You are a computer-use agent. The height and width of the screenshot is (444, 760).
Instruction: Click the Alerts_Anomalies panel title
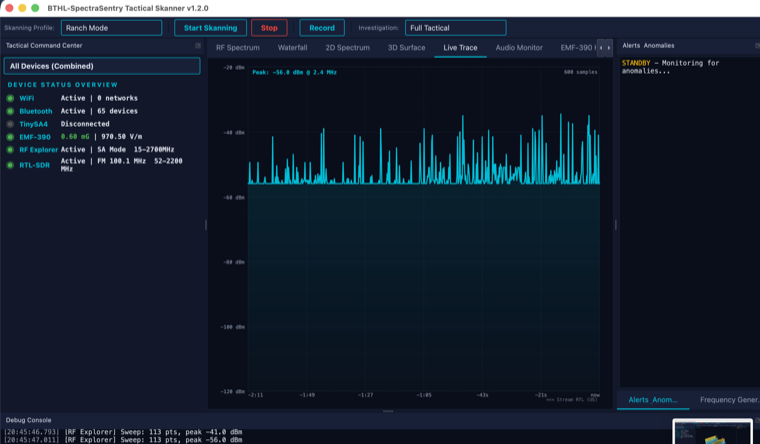(x=648, y=46)
